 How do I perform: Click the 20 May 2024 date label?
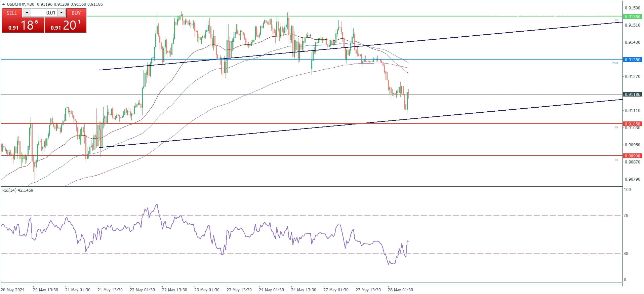tap(12, 290)
